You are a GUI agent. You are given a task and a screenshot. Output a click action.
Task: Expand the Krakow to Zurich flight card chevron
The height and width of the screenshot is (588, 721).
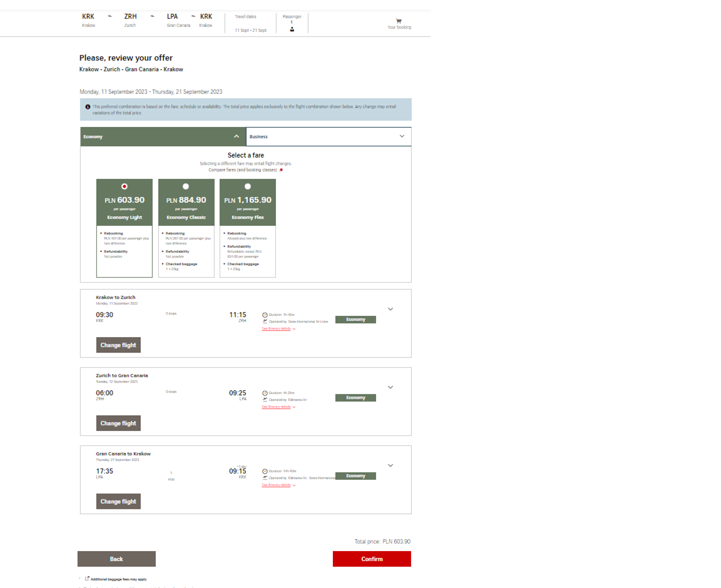391,309
